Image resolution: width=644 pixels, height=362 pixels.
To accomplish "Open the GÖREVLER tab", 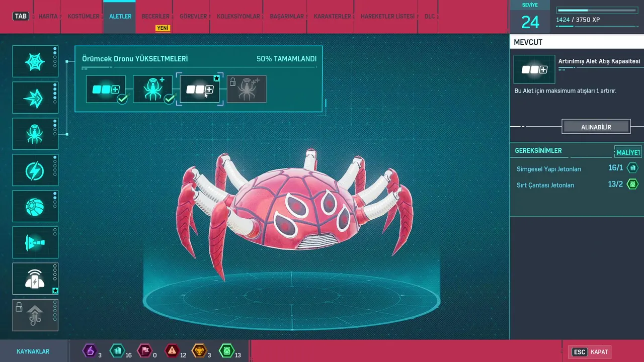I will [193, 17].
